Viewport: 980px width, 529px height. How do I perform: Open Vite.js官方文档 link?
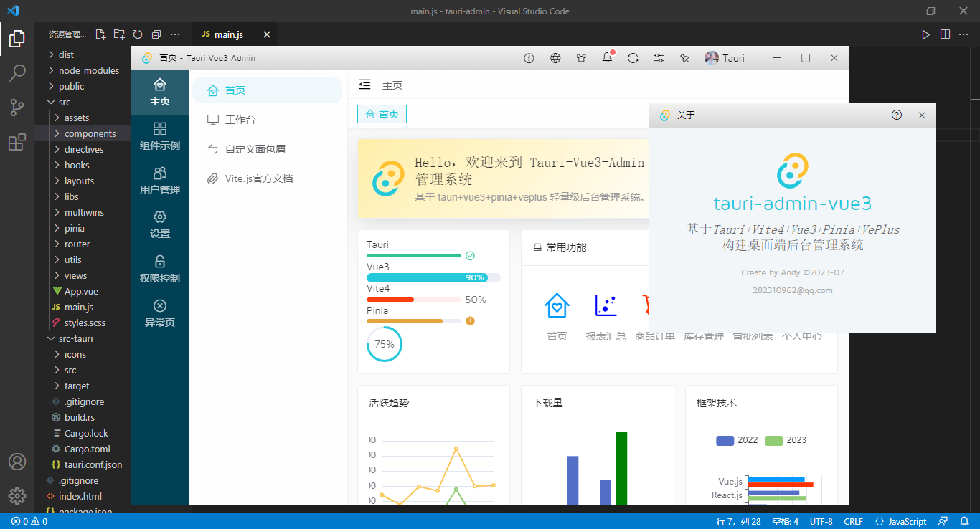[267, 178]
